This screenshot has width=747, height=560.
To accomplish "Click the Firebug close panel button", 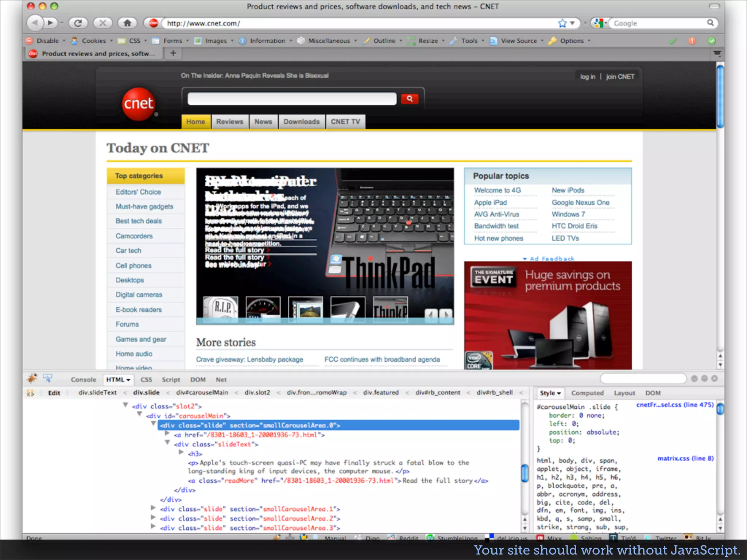I will point(715,378).
